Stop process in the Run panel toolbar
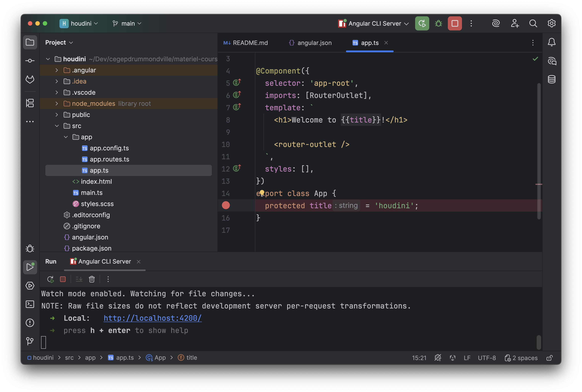Screen dimensions: 582x392 click(x=63, y=279)
